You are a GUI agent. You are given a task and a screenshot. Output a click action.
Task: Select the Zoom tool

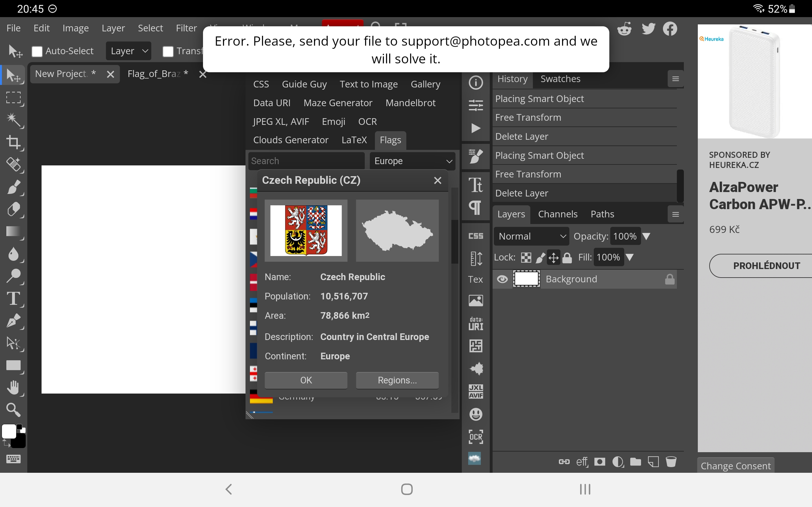(x=14, y=410)
